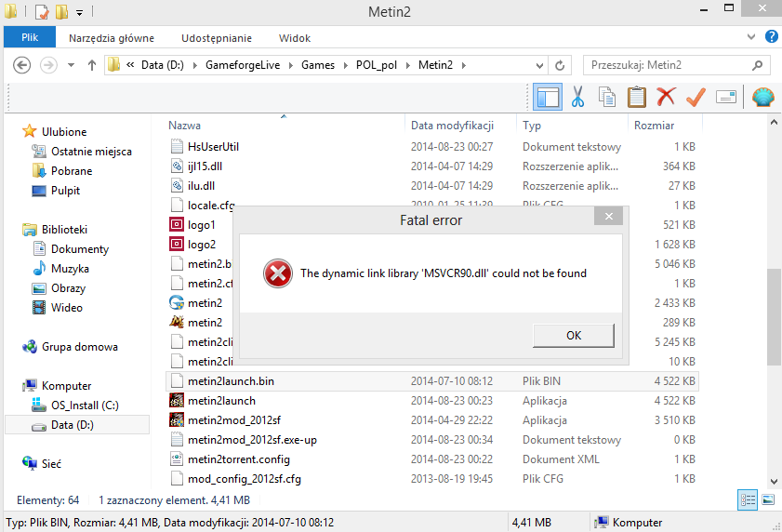Open the Widok tab
Screen dimensions: 782x532
294,38
